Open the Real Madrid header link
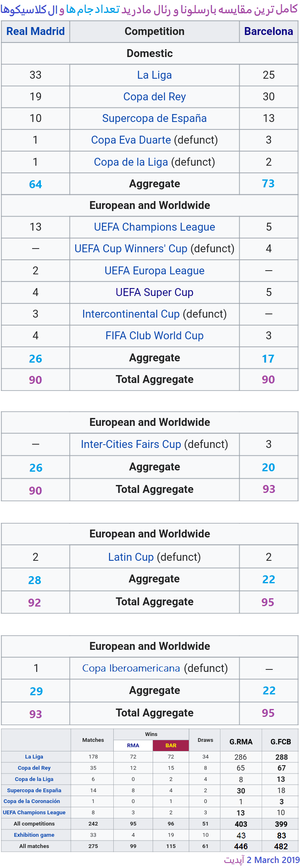 [x=35, y=31]
